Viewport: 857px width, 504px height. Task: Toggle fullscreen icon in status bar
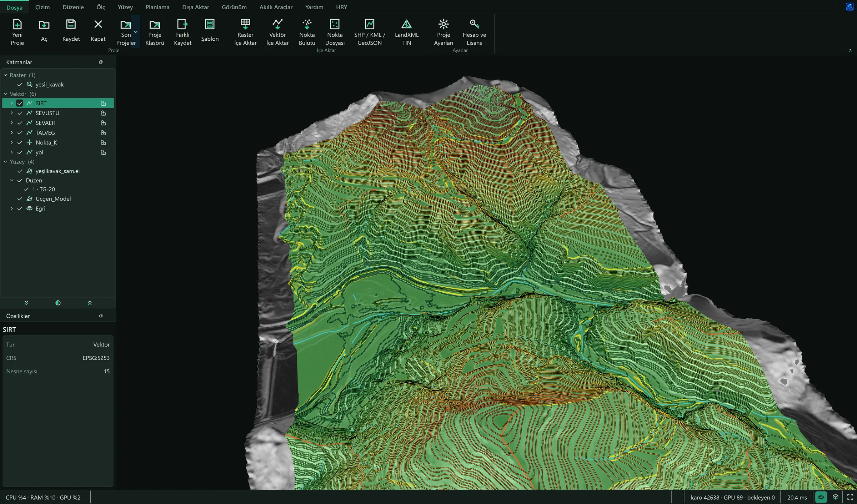click(x=850, y=497)
